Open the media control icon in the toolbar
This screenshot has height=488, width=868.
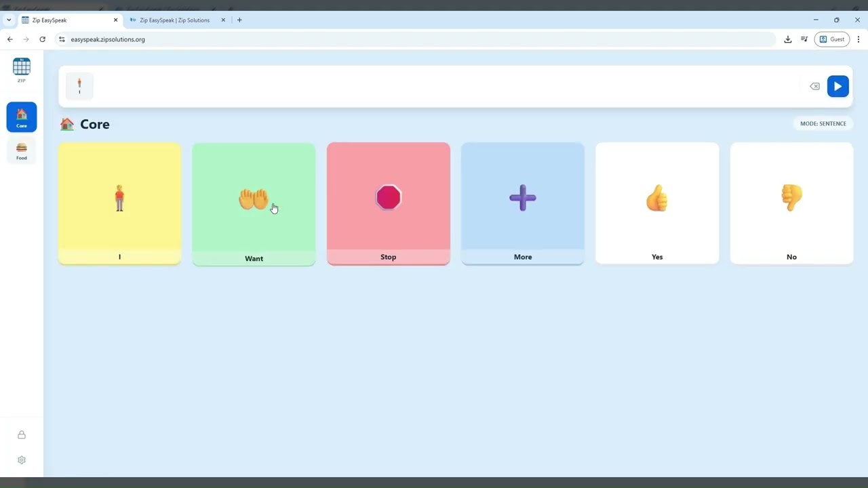(x=804, y=39)
